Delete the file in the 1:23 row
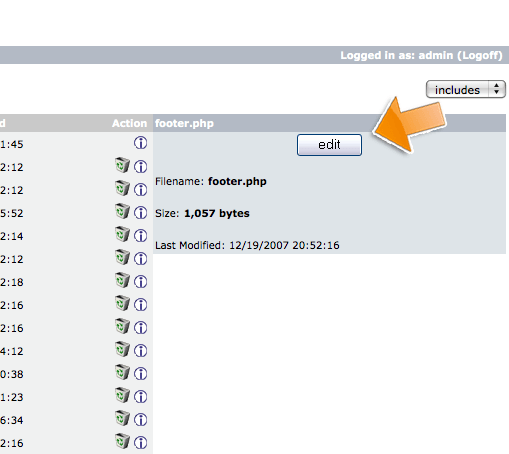509x454 pixels. tap(122, 396)
